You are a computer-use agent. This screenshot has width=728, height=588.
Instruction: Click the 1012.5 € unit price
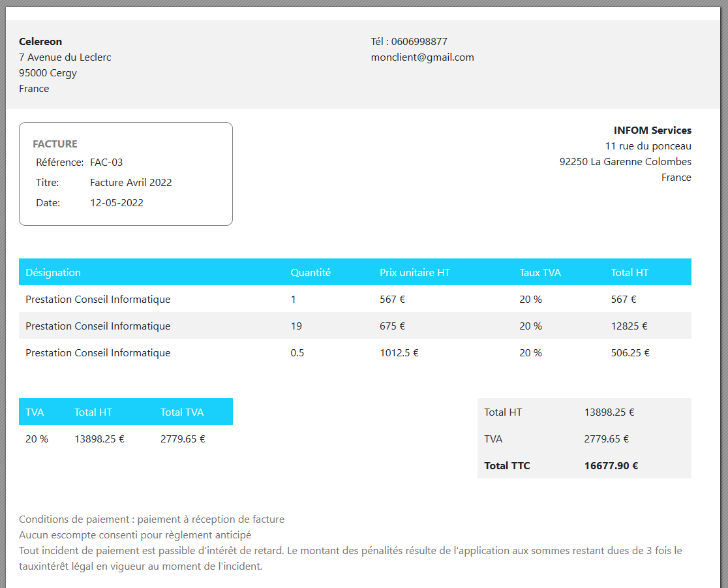[x=399, y=353]
